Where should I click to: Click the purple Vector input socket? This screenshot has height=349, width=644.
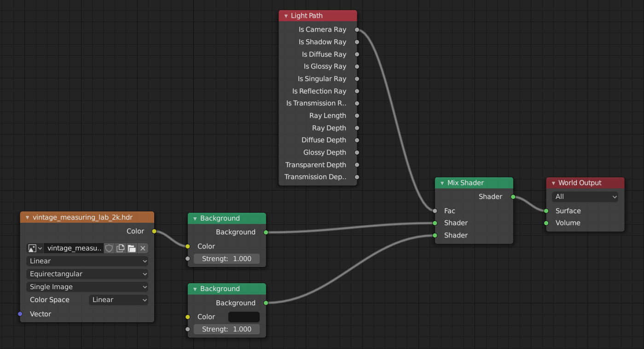[20, 314]
